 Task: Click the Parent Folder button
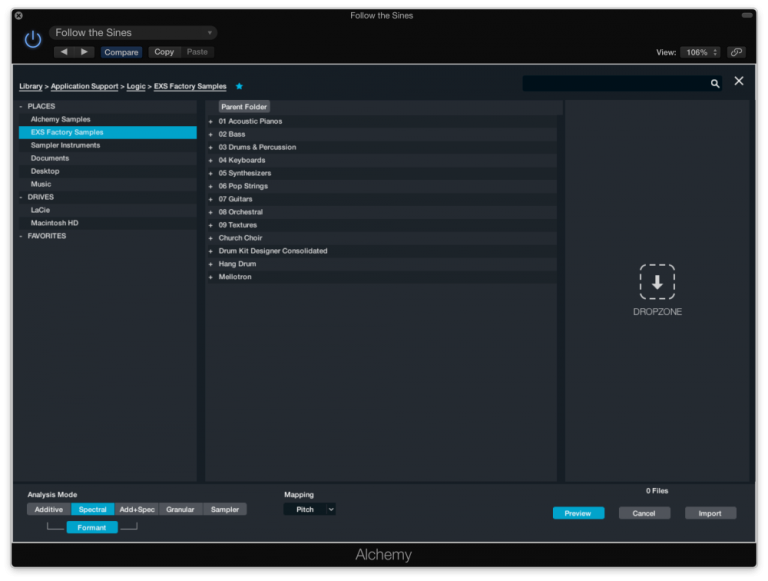point(244,107)
